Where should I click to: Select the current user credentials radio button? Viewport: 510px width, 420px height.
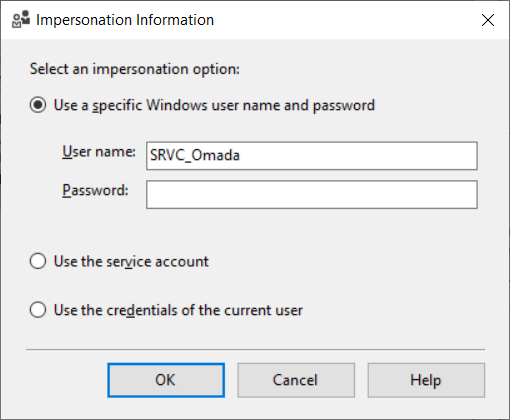click(38, 310)
